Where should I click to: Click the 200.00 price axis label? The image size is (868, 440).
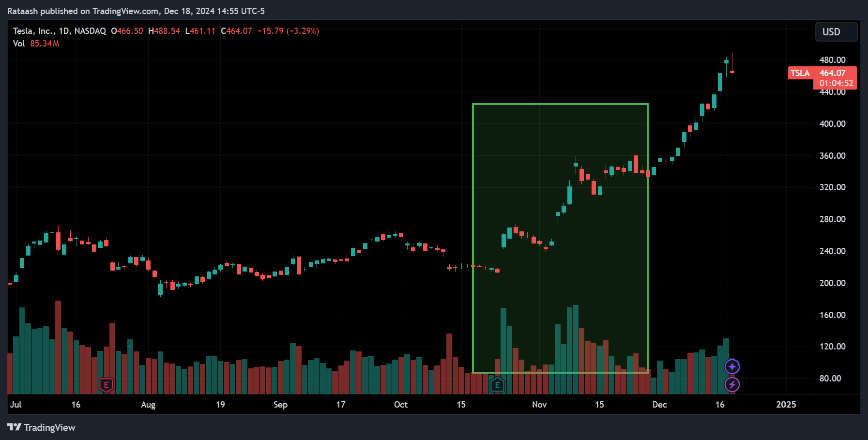pos(832,283)
